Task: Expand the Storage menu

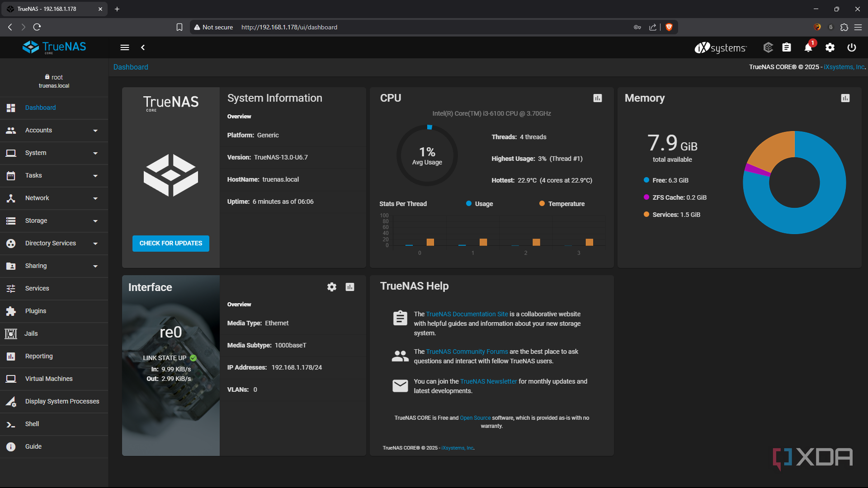Action: (54, 221)
